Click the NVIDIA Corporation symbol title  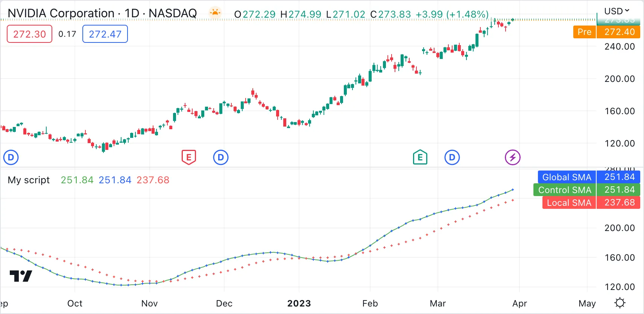(102, 14)
